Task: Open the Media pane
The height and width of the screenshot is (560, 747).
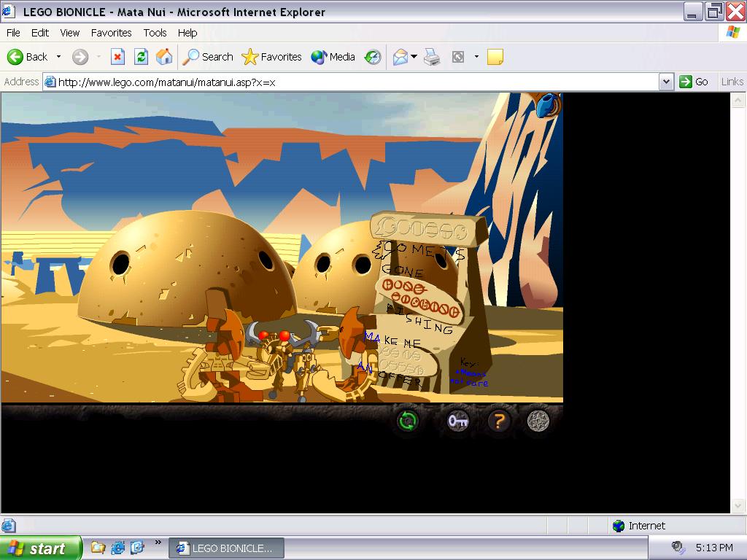Action: tap(333, 57)
